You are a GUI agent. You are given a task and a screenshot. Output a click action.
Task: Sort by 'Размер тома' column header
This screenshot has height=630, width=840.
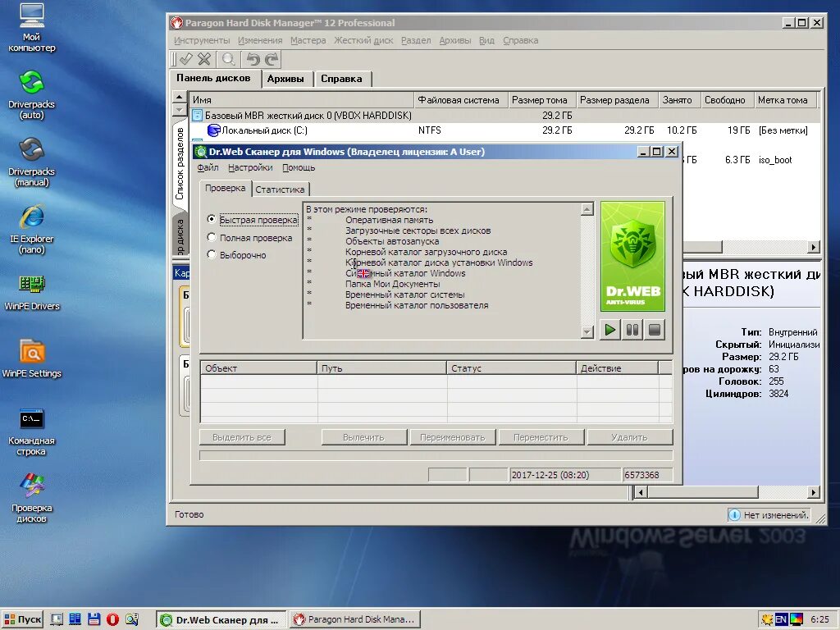tap(541, 100)
